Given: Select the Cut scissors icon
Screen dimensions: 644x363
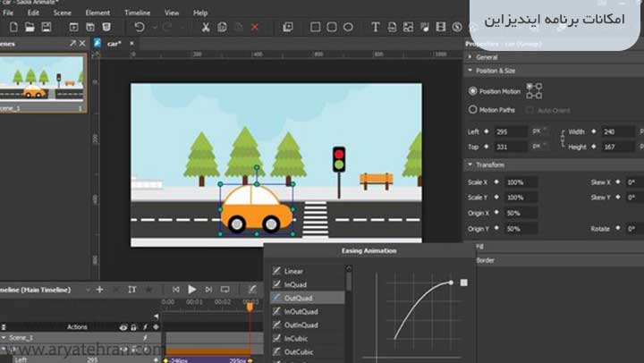Looking at the screenshot, I should (206, 28).
